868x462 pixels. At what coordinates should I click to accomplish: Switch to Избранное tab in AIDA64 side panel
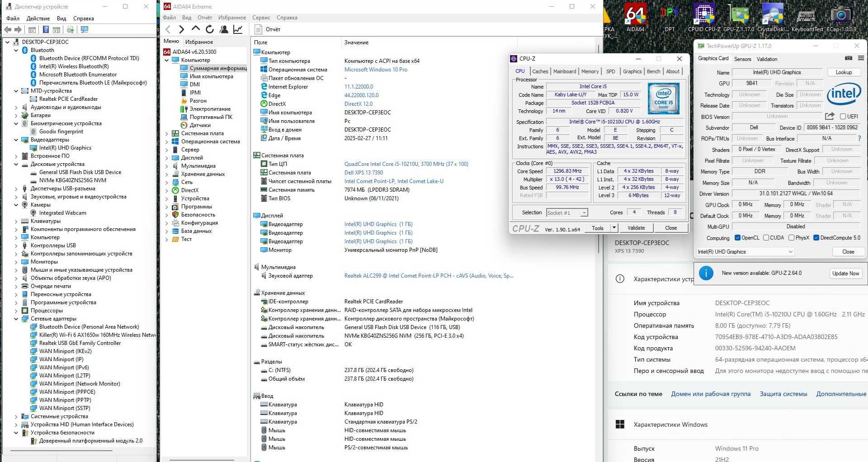(x=199, y=42)
